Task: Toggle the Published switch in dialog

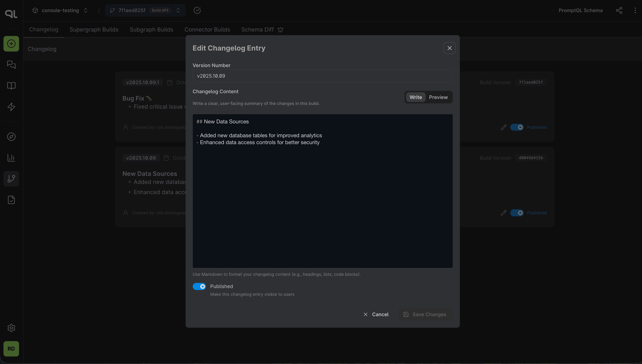Action: point(199,287)
